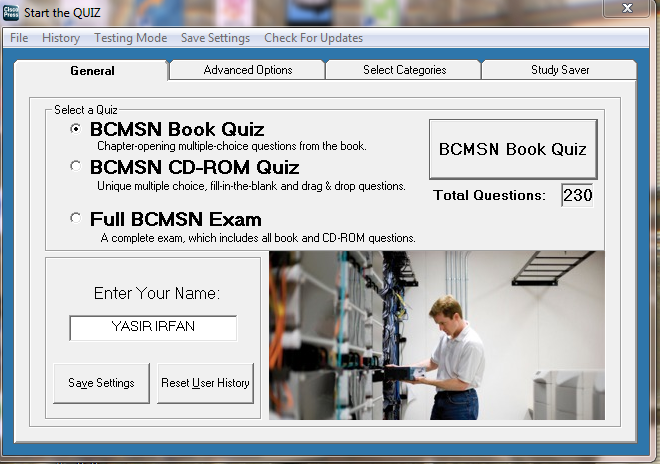This screenshot has height=464, width=662.
Task: Open the Save Settings menu item
Action: (x=215, y=38)
